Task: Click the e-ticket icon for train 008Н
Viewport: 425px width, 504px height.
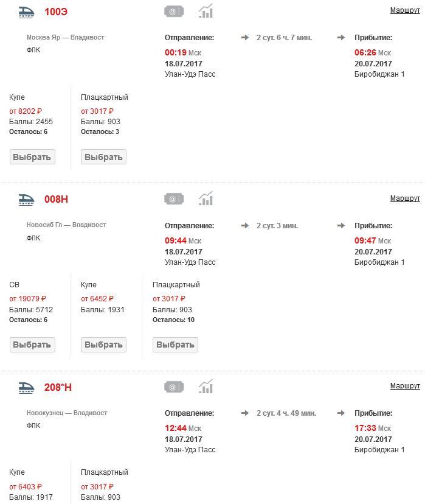Action: (x=174, y=199)
